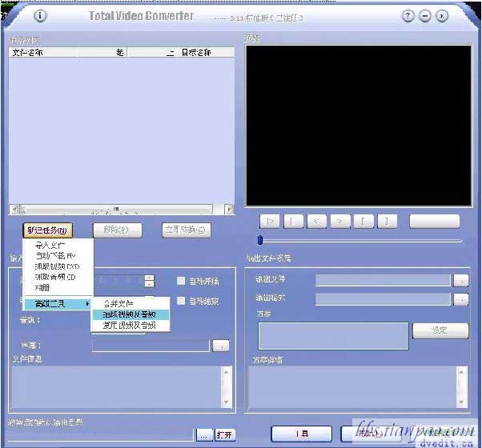
Task: Click the 文件名称 column header
Action: (x=43, y=53)
